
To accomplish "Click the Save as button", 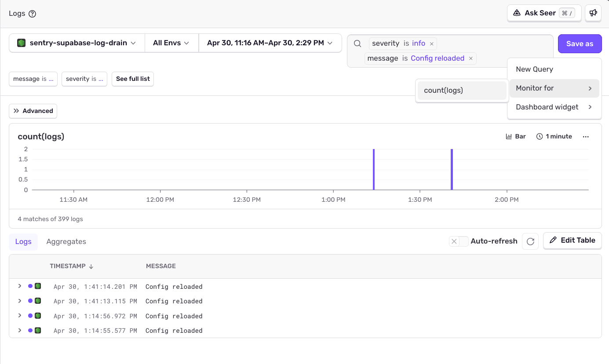I will (580, 44).
